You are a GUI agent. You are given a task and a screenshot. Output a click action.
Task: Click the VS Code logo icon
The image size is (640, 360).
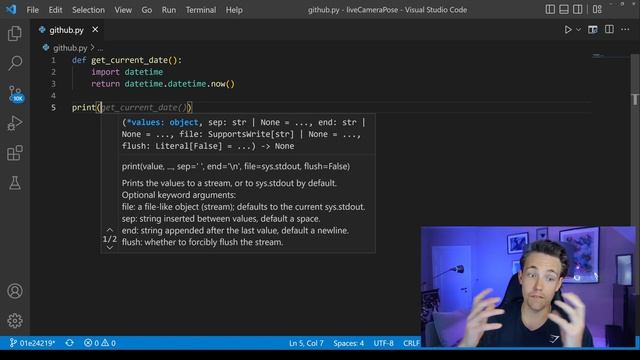pos(11,9)
